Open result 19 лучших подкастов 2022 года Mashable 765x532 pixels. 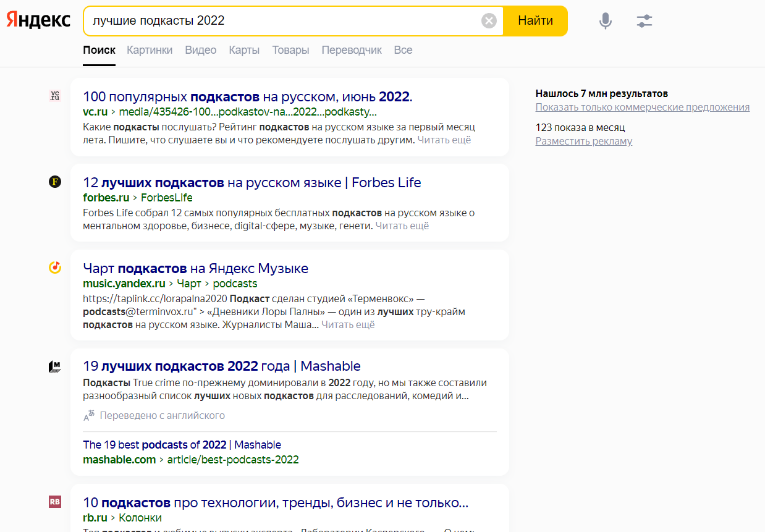(222, 366)
